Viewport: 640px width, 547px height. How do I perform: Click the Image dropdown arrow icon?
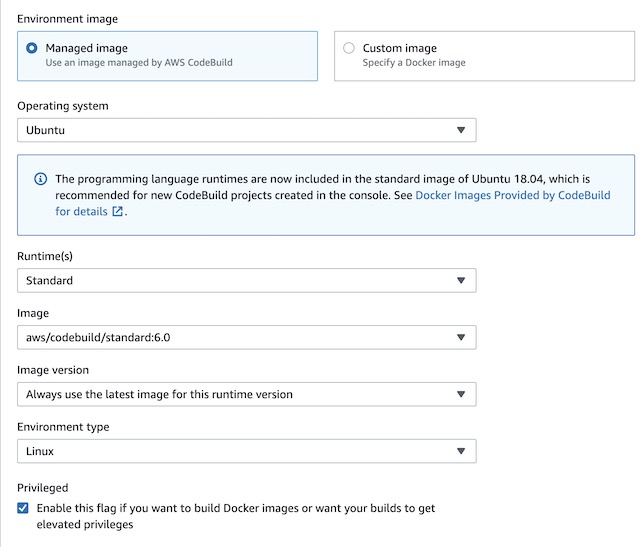460,338
